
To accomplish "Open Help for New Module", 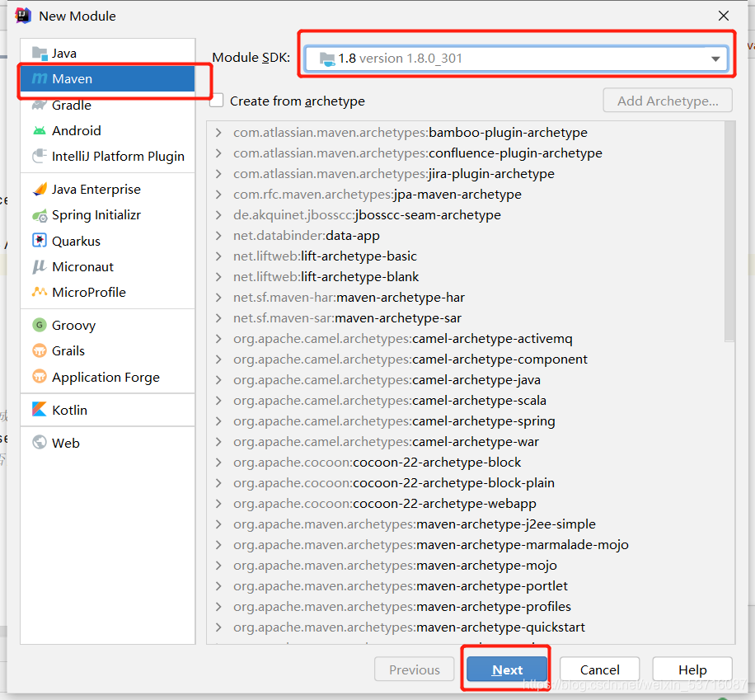I will point(692,669).
